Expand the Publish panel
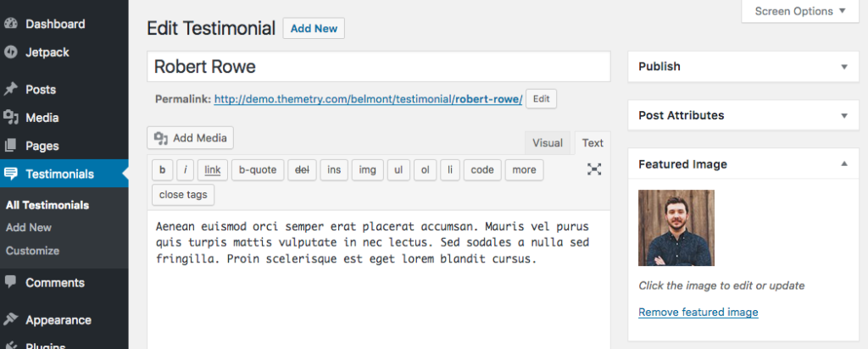Screen dimensions: 868x349 [x=843, y=66]
